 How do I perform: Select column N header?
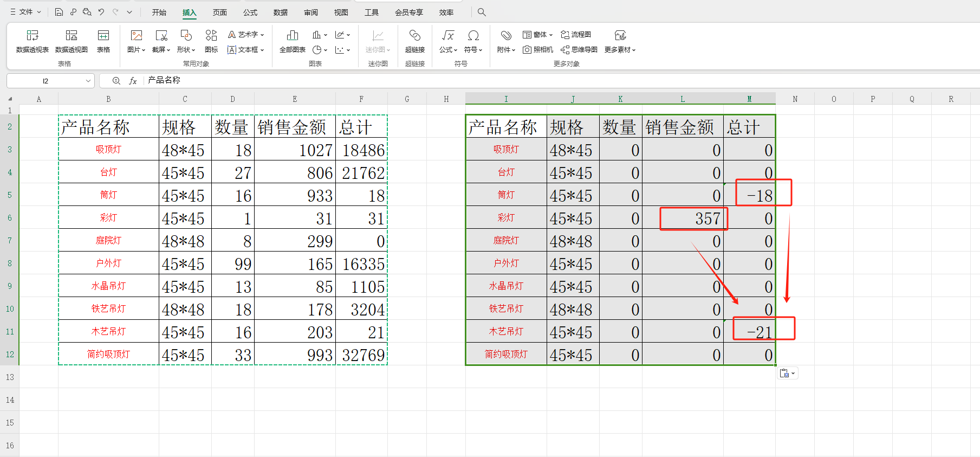(x=795, y=99)
